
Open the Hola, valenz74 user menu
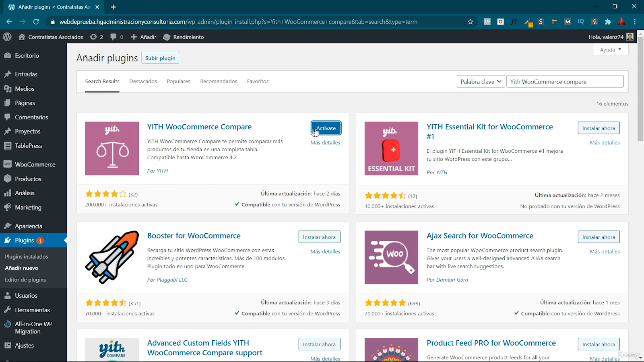611,37
